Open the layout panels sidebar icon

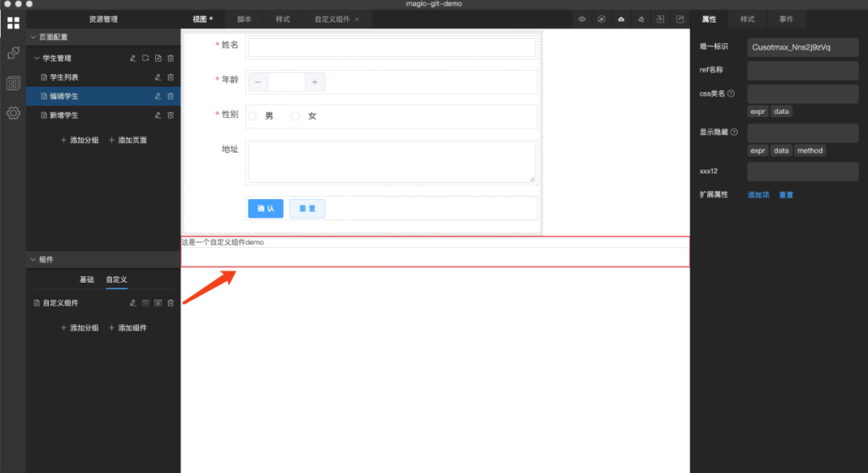coord(14,84)
